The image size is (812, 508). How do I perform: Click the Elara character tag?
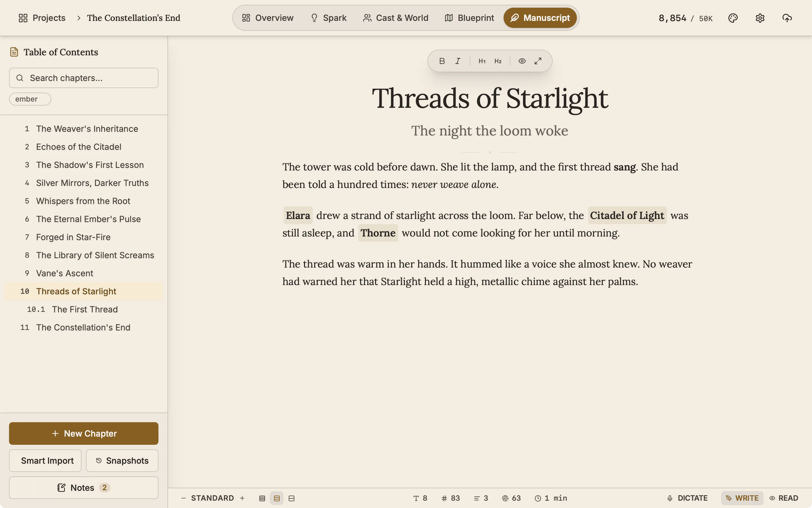(x=298, y=215)
